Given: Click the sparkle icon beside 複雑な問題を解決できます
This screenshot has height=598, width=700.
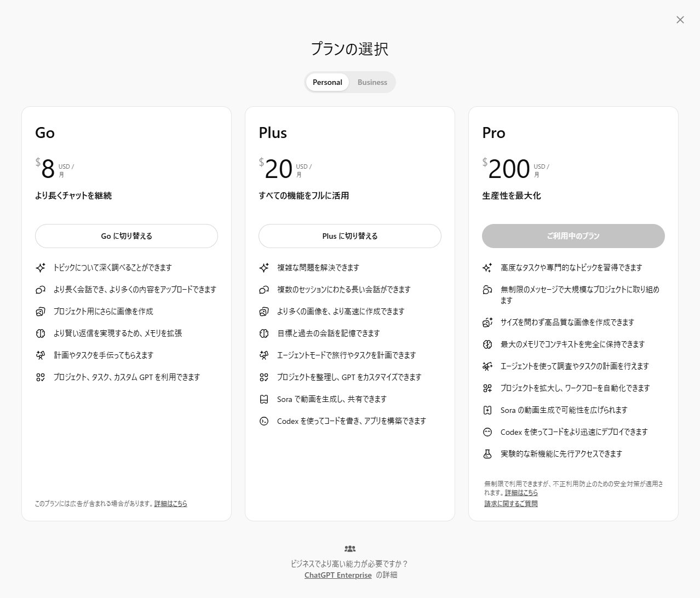Looking at the screenshot, I should coord(263,268).
